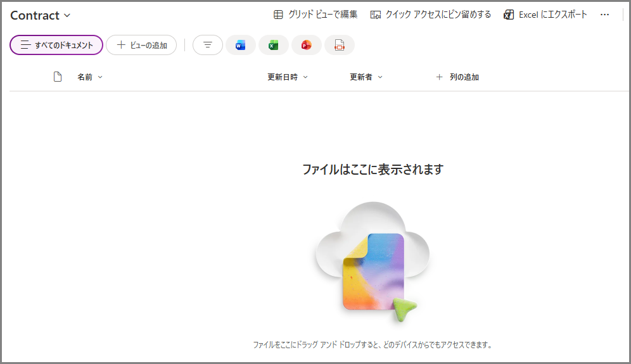Click グリッド ビューで編集 to edit in grid
The width and height of the screenshot is (631, 364).
coord(315,15)
